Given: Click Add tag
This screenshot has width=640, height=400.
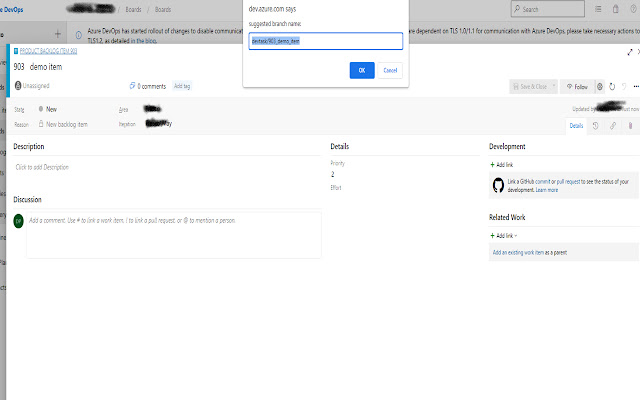Looking at the screenshot, I should (182, 86).
